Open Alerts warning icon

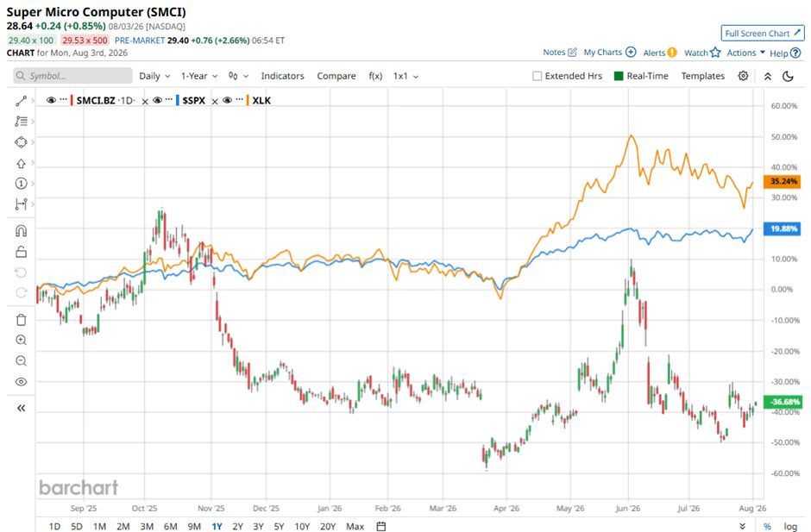coord(672,53)
